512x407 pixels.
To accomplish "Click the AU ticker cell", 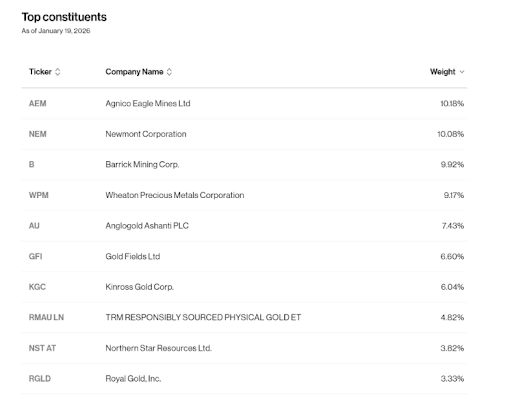I will click(x=34, y=226).
